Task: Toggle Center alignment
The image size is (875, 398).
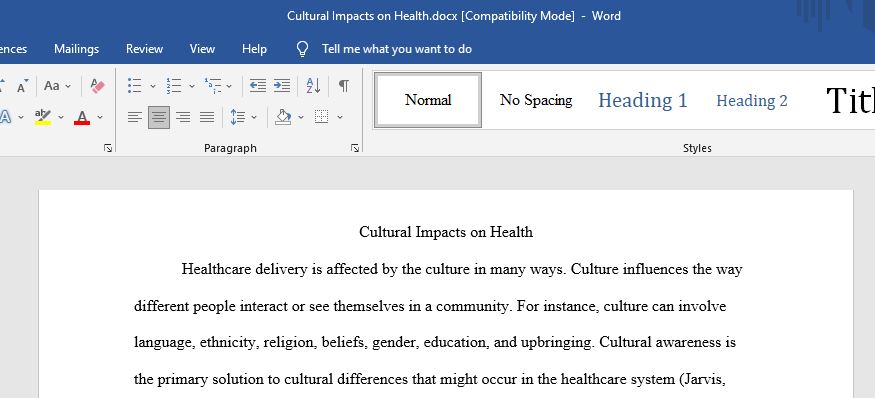Action: [x=159, y=117]
